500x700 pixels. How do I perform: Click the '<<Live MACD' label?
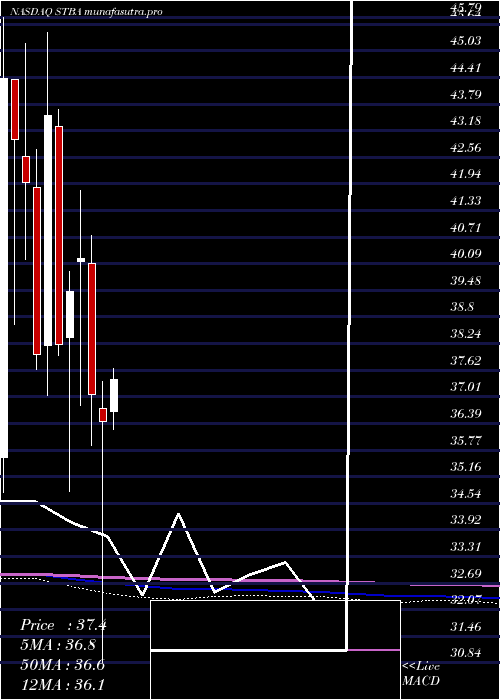point(421,673)
